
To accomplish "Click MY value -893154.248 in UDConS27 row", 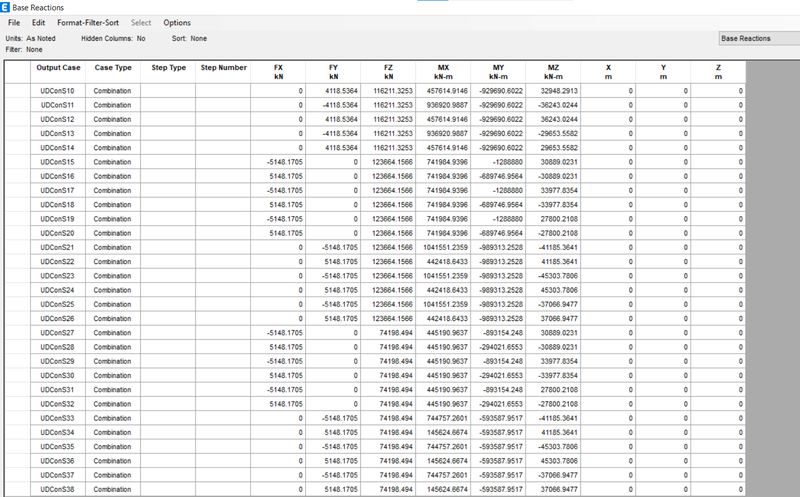I will point(498,333).
